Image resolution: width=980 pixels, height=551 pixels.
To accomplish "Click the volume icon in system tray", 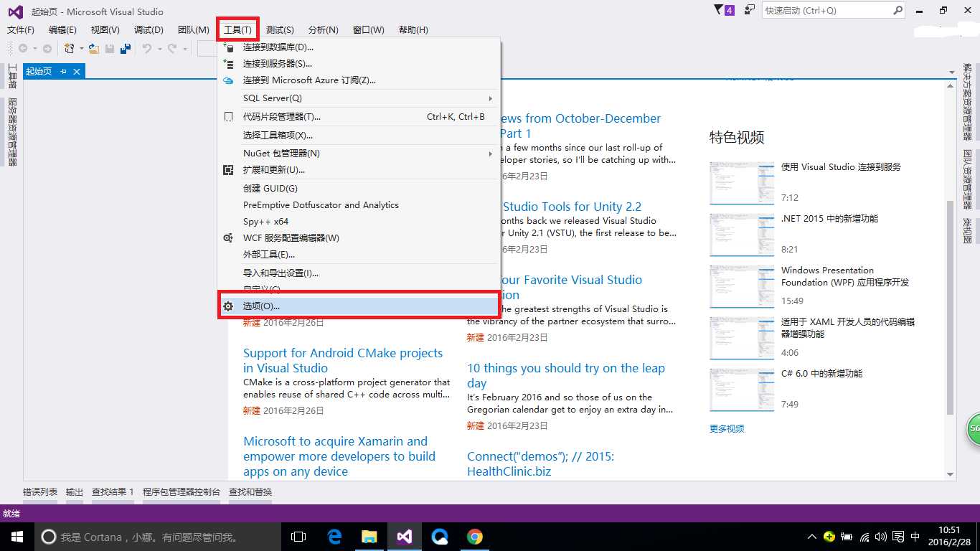I will tap(881, 537).
